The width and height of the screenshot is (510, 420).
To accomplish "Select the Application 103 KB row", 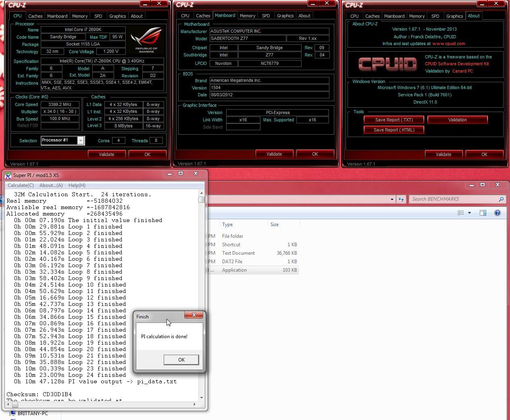I will tap(253, 270).
